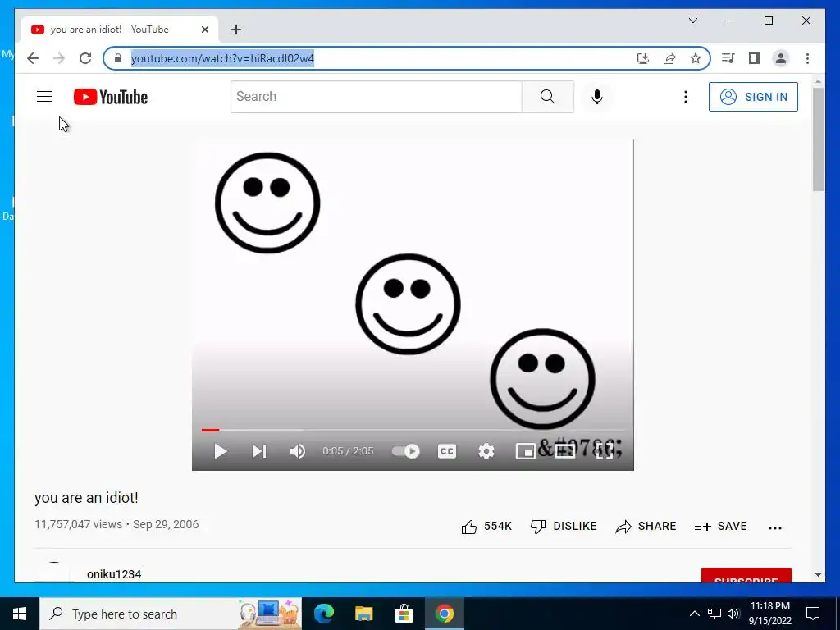Open Microsoft Store from taskbar

404,614
